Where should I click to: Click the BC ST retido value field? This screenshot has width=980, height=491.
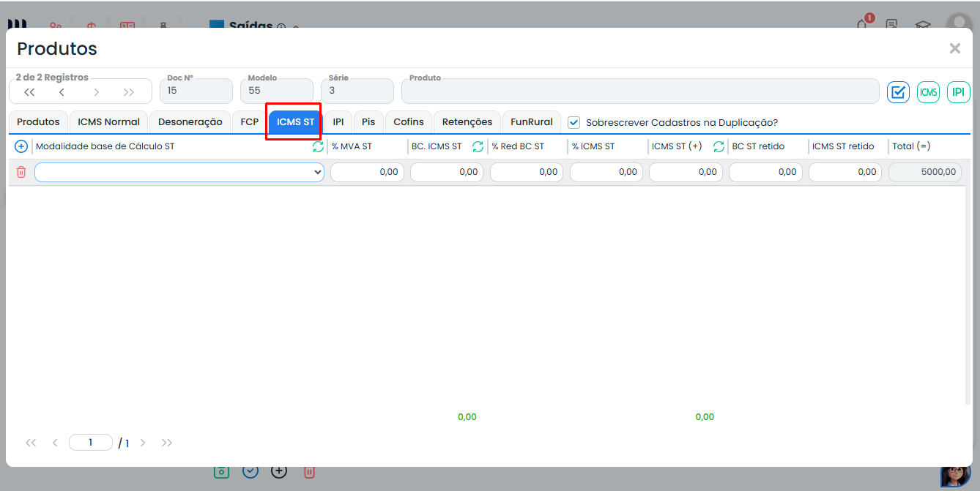click(x=765, y=172)
